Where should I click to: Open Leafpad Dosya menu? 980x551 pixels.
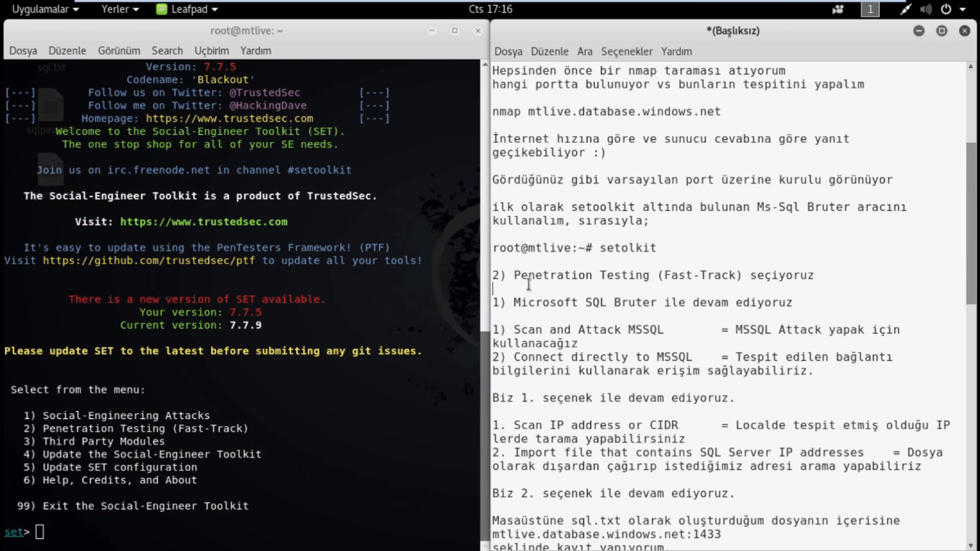tap(508, 52)
